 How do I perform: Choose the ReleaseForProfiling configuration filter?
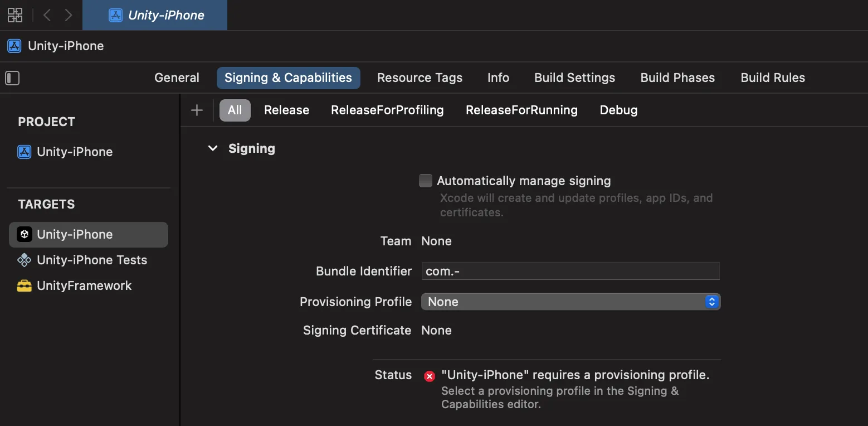[x=387, y=110]
